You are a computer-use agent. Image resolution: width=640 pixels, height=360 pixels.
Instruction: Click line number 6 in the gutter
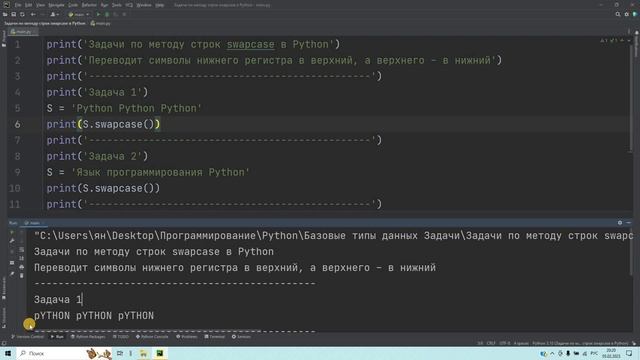point(17,124)
